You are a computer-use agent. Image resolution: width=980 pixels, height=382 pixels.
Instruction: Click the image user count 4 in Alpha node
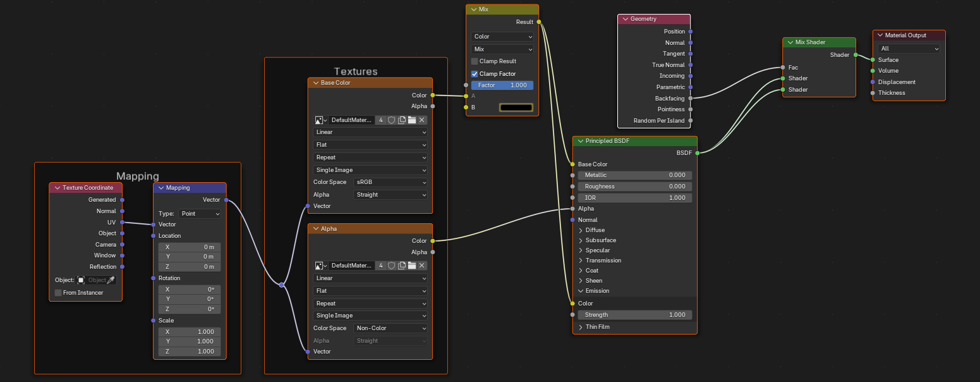381,266
